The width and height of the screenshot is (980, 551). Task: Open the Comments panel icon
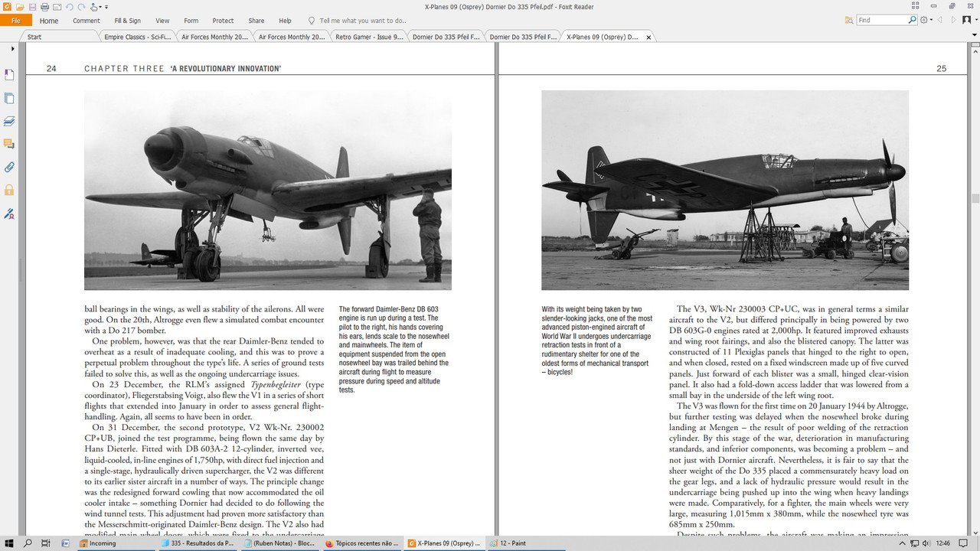(9, 144)
